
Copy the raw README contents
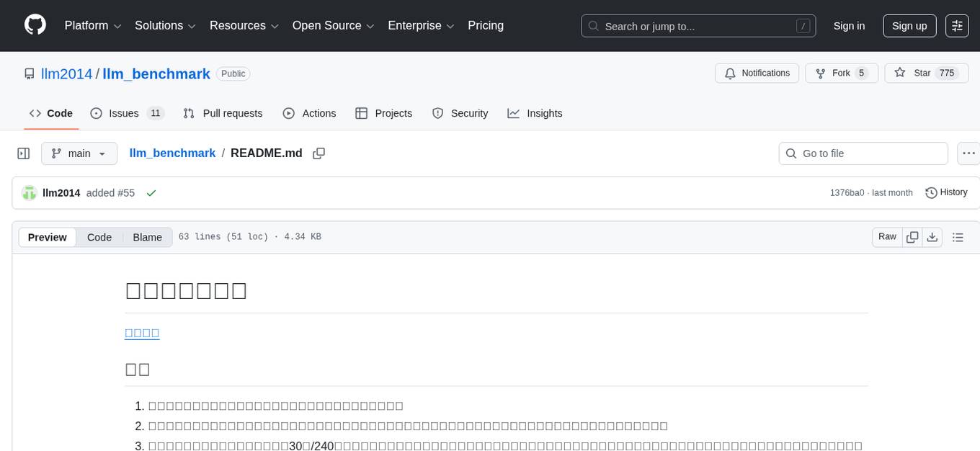(912, 236)
